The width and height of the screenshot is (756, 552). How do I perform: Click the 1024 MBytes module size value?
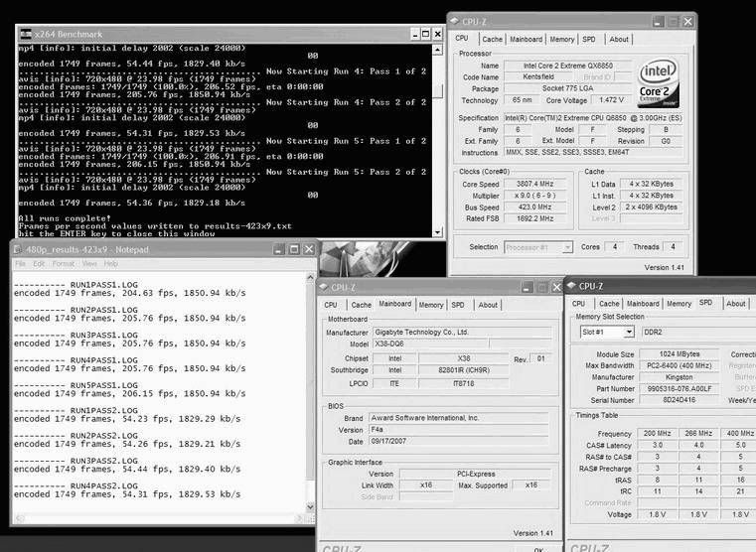pos(679,354)
